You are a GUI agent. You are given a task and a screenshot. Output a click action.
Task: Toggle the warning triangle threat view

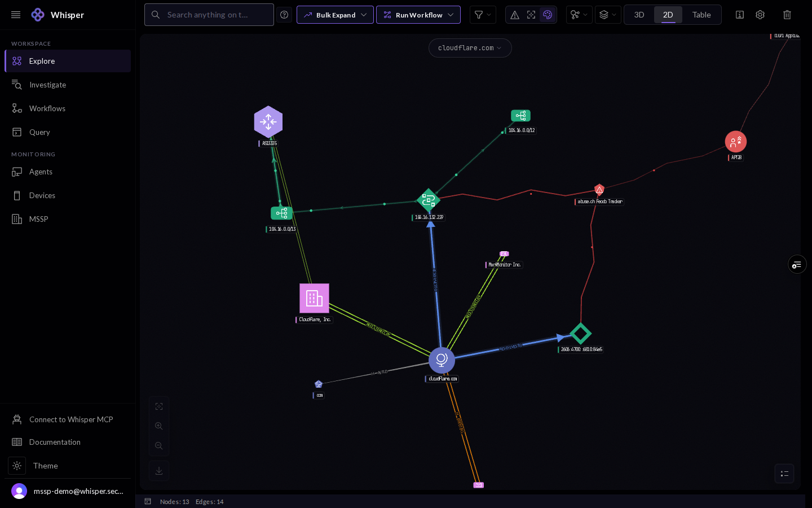[515, 15]
